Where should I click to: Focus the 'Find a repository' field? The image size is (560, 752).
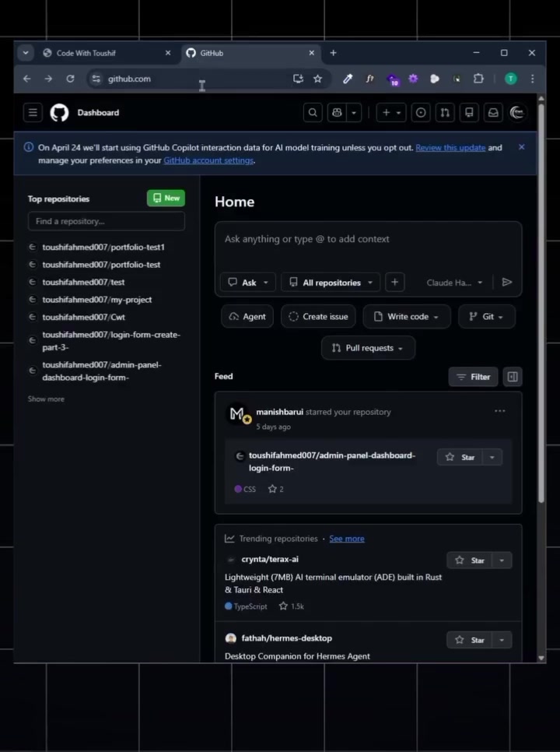107,221
